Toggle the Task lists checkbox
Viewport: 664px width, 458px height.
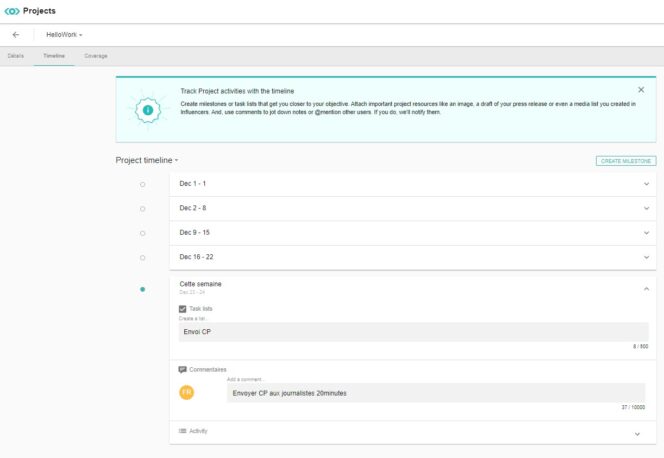coord(182,309)
